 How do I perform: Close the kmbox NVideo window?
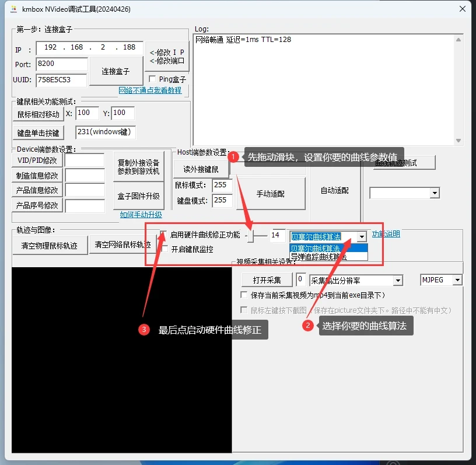point(463,9)
